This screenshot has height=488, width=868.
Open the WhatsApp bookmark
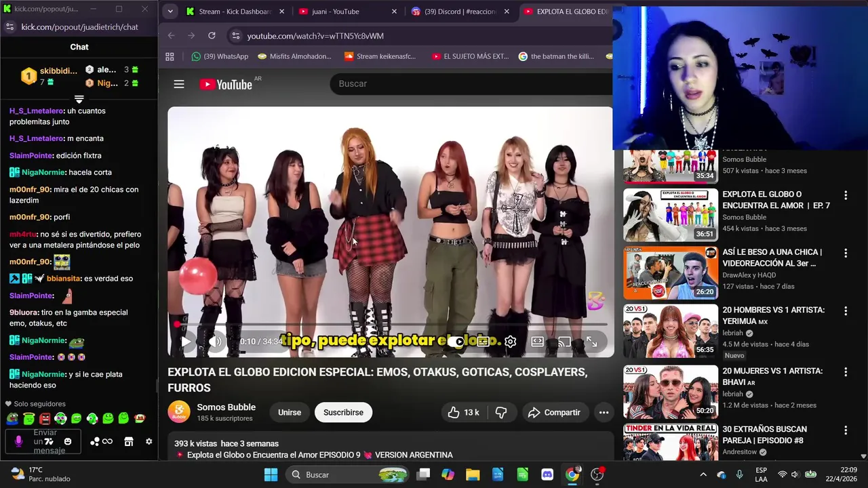pyautogui.click(x=220, y=56)
